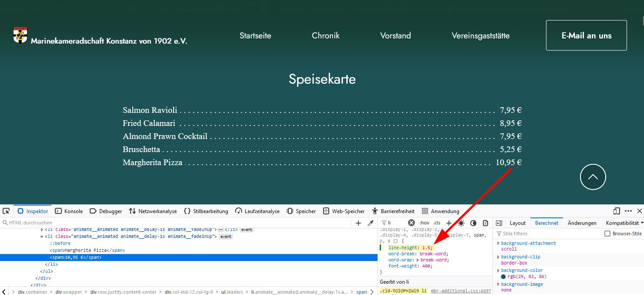The image size is (644, 295).
Task: Toggle print media simulation icon
Action: coord(486,223)
